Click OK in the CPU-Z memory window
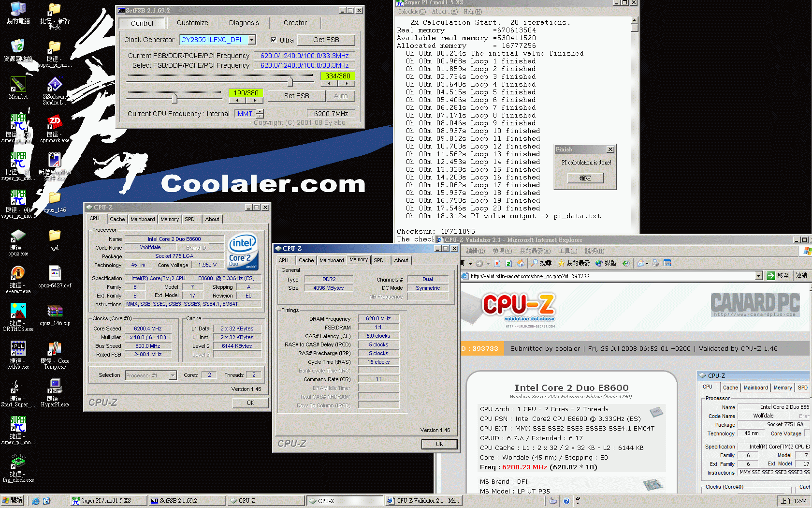This screenshot has width=812, height=508. (439, 444)
